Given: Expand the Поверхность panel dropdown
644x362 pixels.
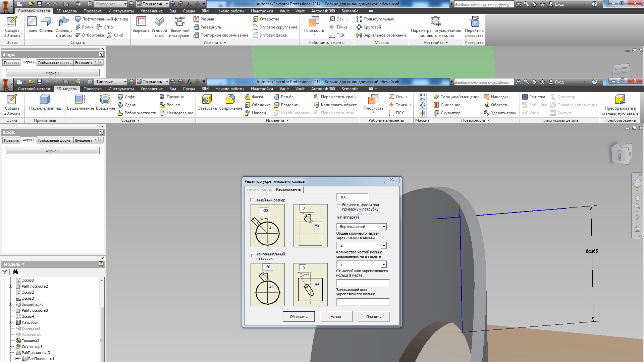Looking at the screenshot, I should click(x=475, y=120).
